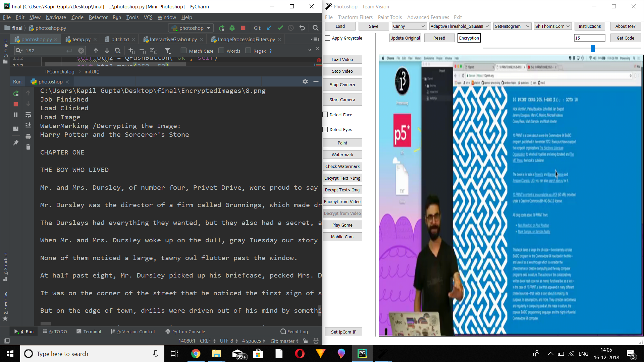Click the green Debug bug icon
This screenshot has width=644, height=362.
coord(232,28)
